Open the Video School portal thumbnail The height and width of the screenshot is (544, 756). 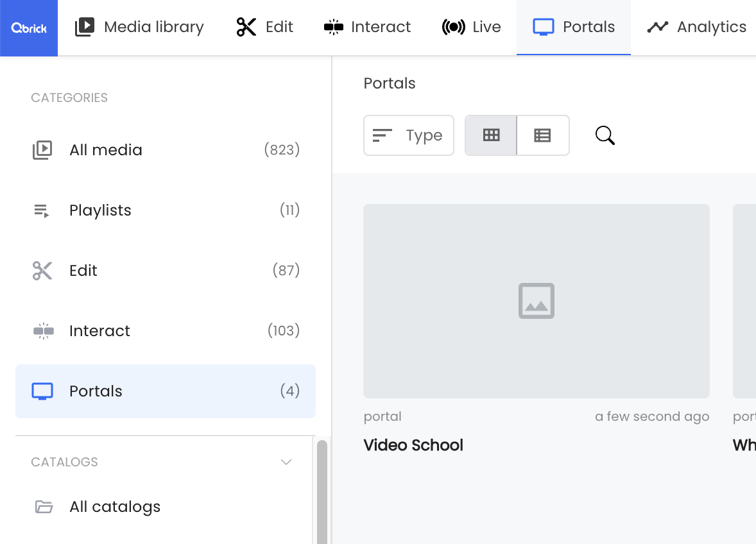coord(536,301)
